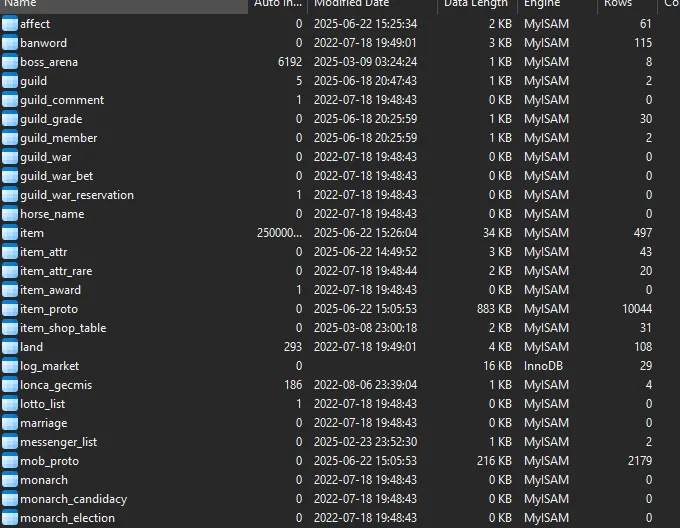Click the item table icon
The height and width of the screenshot is (528, 680).
[x=10, y=233]
